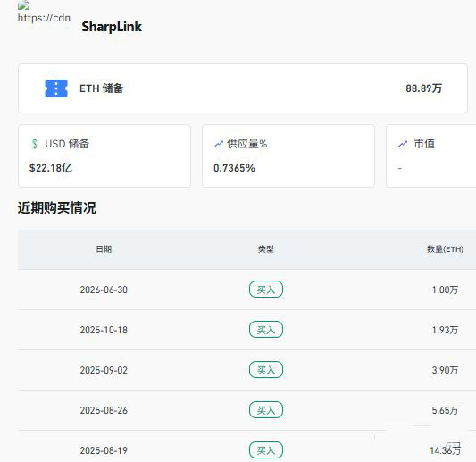476x462 pixels.
Task: Click the 类型 column header
Action: click(266, 249)
